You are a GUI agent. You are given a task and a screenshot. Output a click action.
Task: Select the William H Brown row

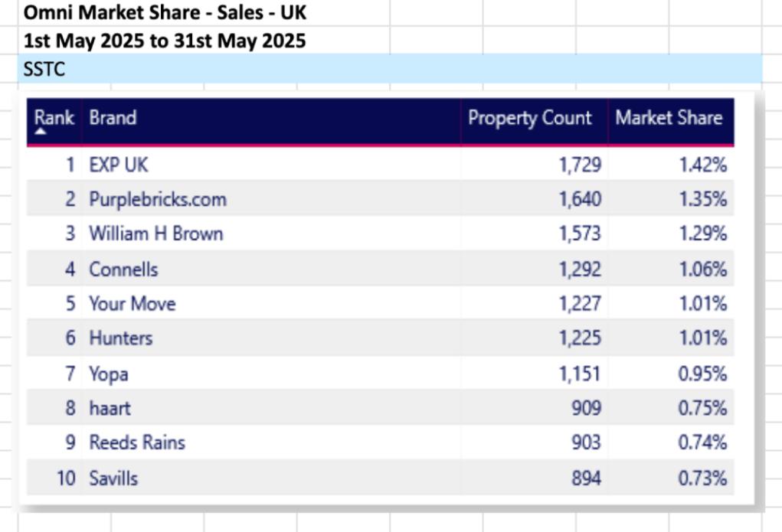coord(155,234)
